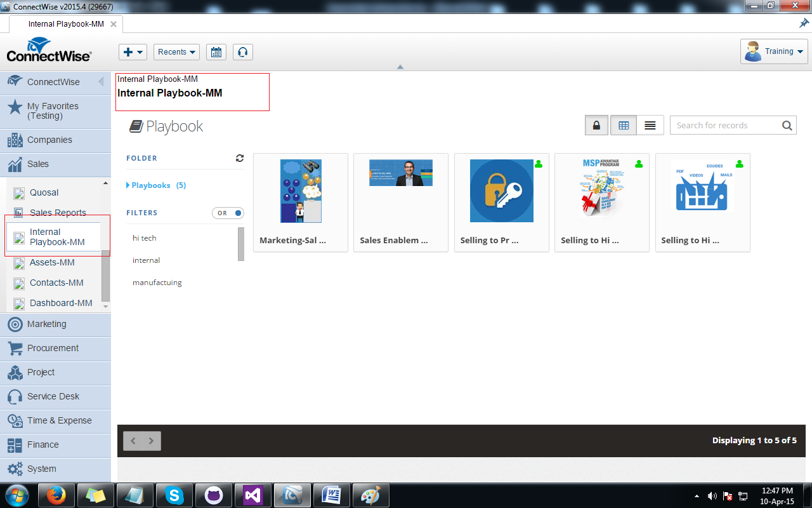
Task: Open the Finance module
Action: [55, 444]
